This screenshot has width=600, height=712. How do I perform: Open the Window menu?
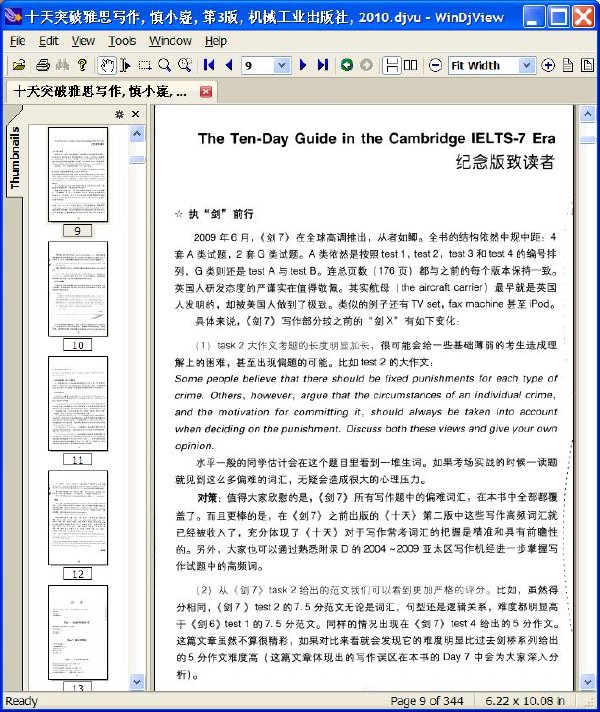click(x=170, y=41)
